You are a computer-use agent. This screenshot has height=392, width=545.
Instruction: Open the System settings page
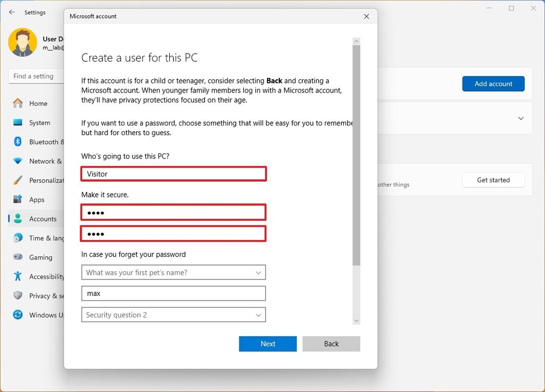36,122
